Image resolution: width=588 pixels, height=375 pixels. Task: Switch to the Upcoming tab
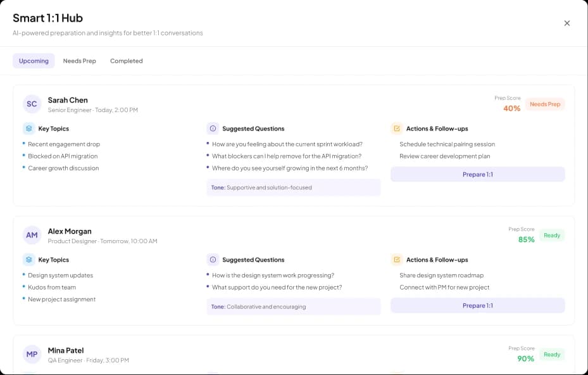click(x=34, y=61)
